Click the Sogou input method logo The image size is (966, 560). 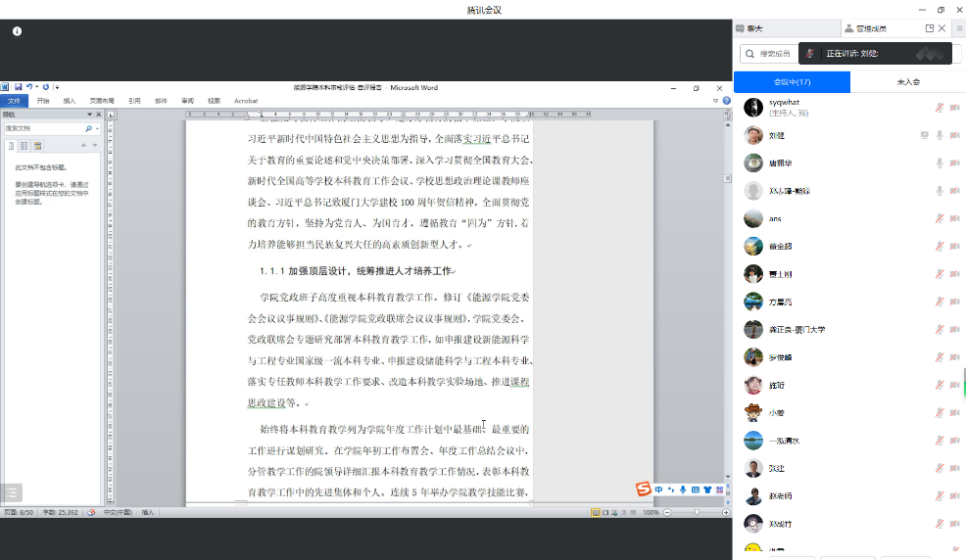click(x=644, y=489)
